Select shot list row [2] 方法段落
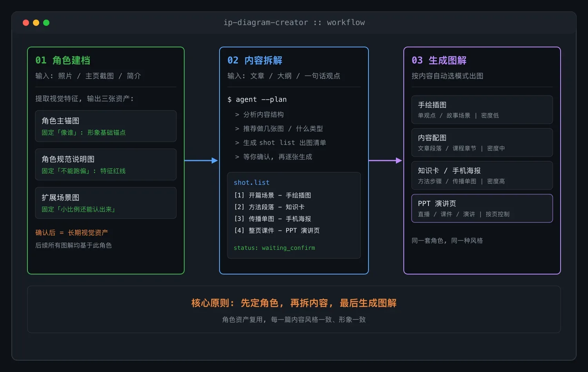The image size is (588, 372). (269, 207)
